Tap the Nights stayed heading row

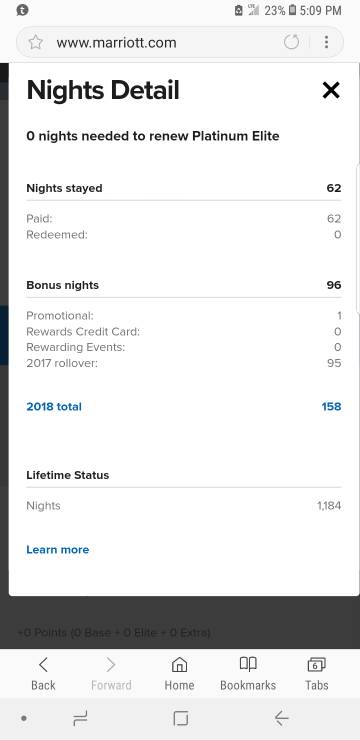click(x=184, y=188)
